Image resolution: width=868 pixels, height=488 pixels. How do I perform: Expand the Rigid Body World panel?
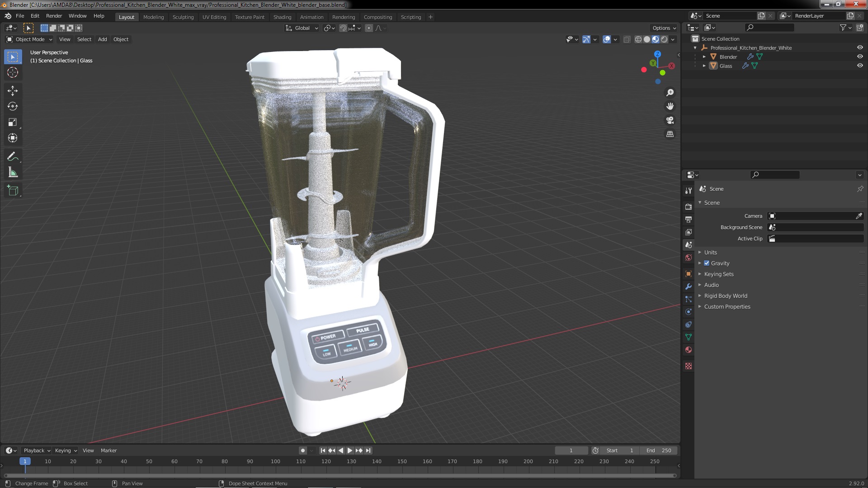pyautogui.click(x=725, y=296)
